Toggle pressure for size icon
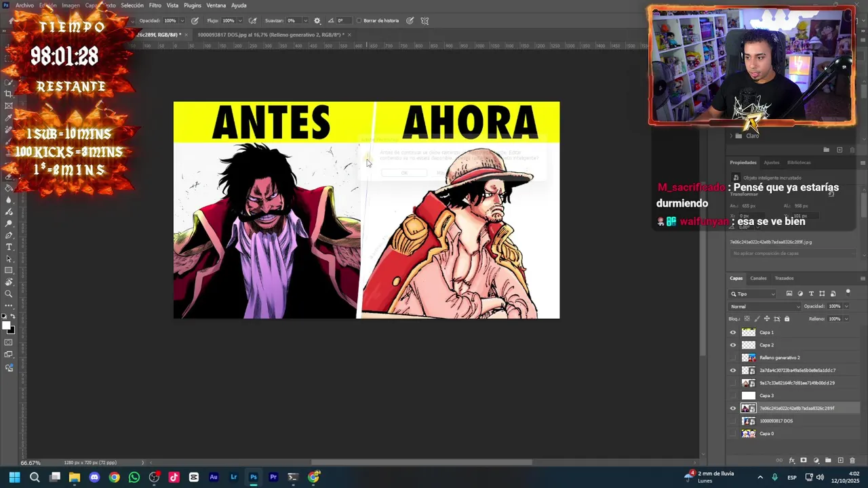The height and width of the screenshot is (488, 868). (410, 20)
